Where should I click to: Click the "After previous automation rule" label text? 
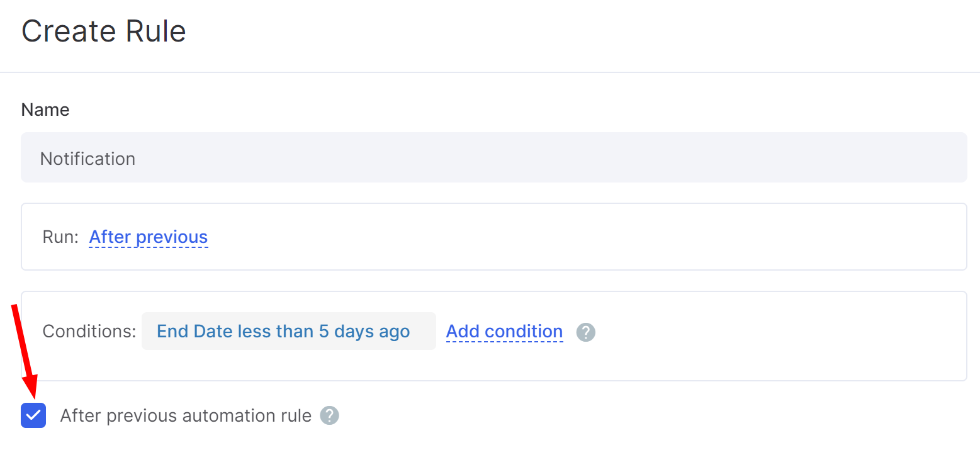coord(186,415)
